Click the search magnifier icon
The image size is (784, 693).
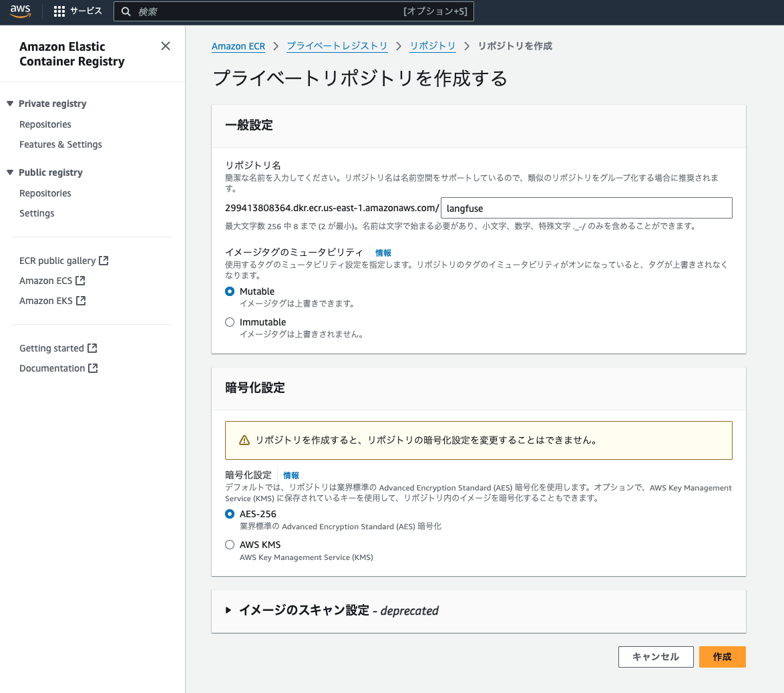click(126, 11)
